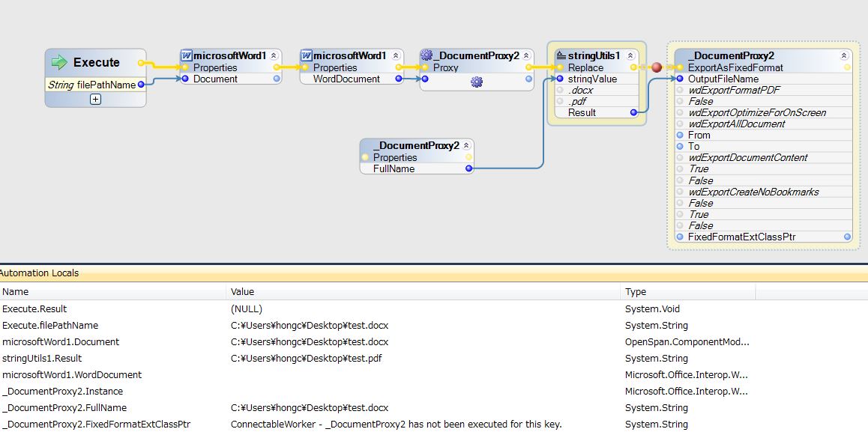Click the yellow output port on Execute
The image size is (868, 438).
tap(141, 63)
